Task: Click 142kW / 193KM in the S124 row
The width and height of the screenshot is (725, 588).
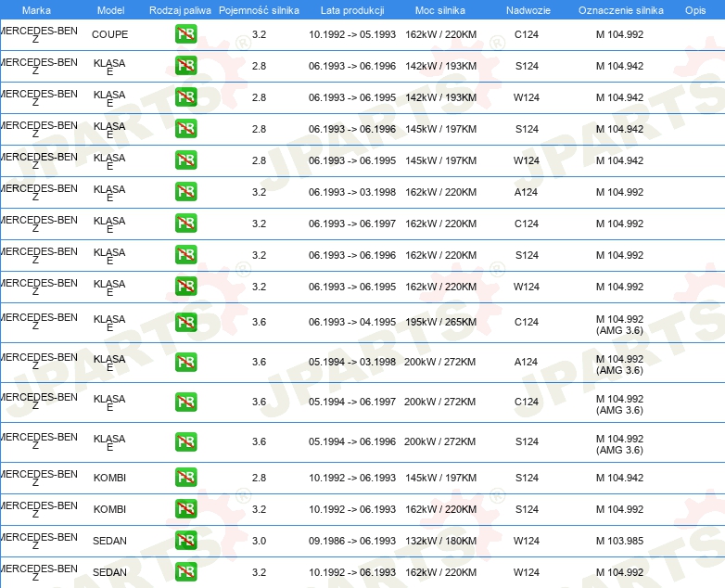Action: pos(440,66)
